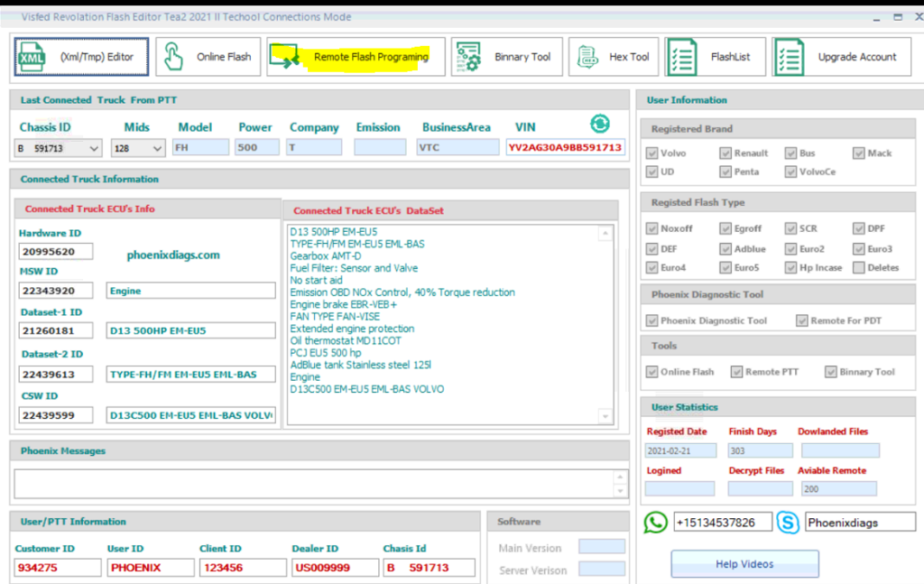Toggle the Volvo brand checkbox
This screenshot has height=584, width=924.
(651, 153)
